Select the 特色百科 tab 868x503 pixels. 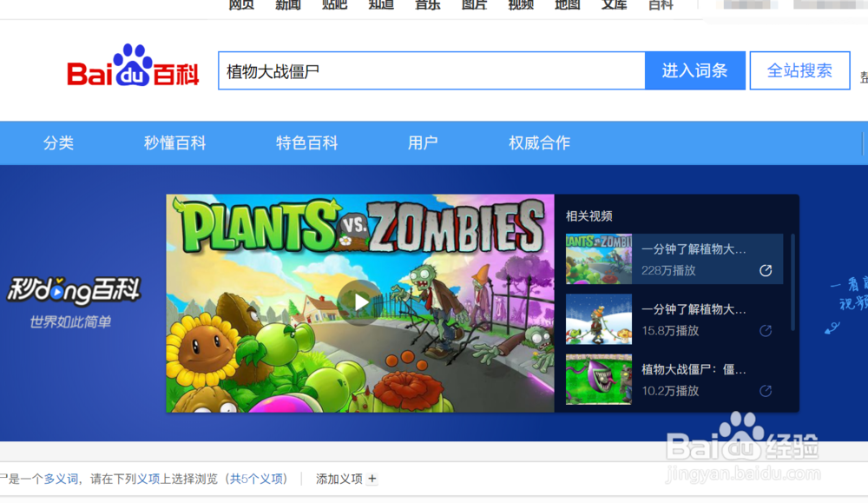point(305,142)
